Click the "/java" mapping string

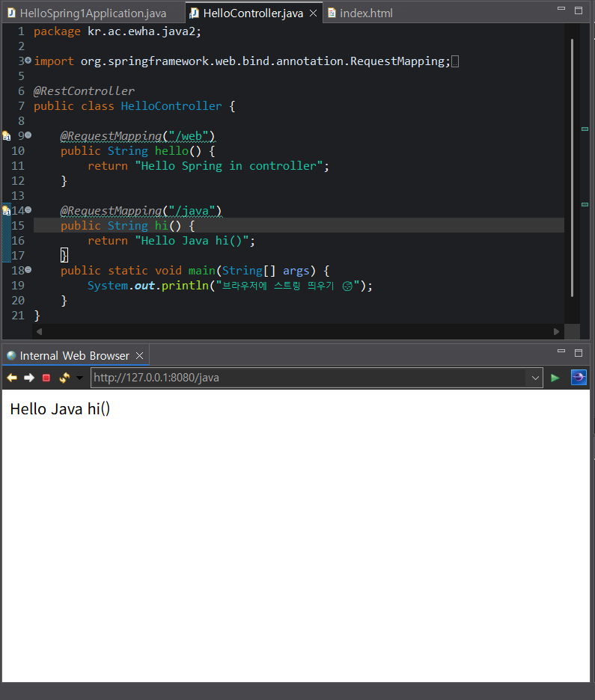[x=192, y=211]
